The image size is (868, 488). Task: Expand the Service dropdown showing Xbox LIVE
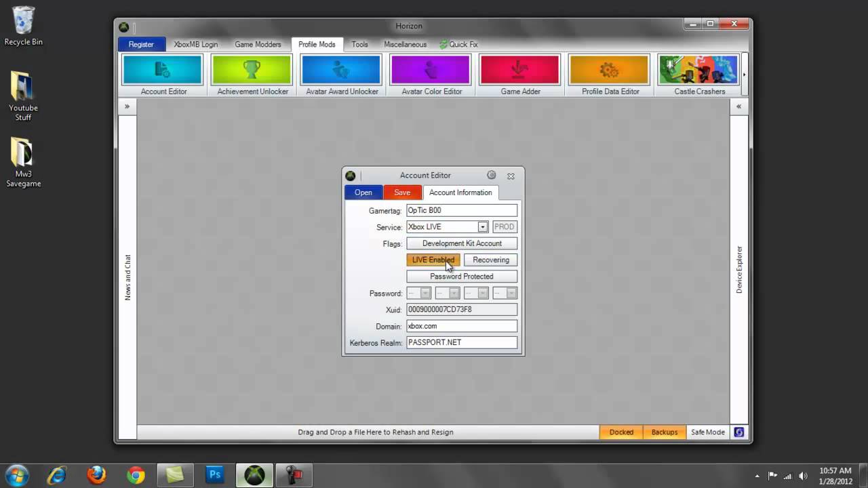[x=482, y=227]
